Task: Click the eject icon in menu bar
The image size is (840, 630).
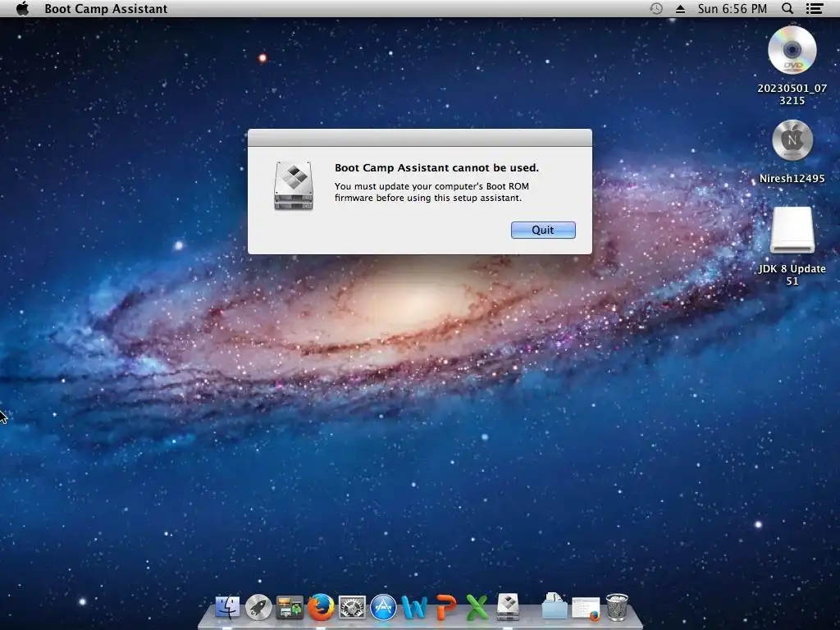Action: [680, 8]
